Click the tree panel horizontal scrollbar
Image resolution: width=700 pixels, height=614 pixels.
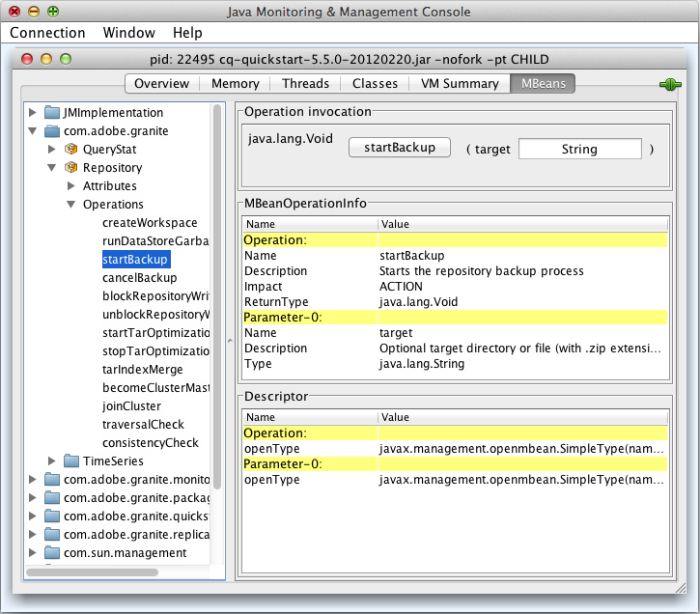(x=92, y=572)
